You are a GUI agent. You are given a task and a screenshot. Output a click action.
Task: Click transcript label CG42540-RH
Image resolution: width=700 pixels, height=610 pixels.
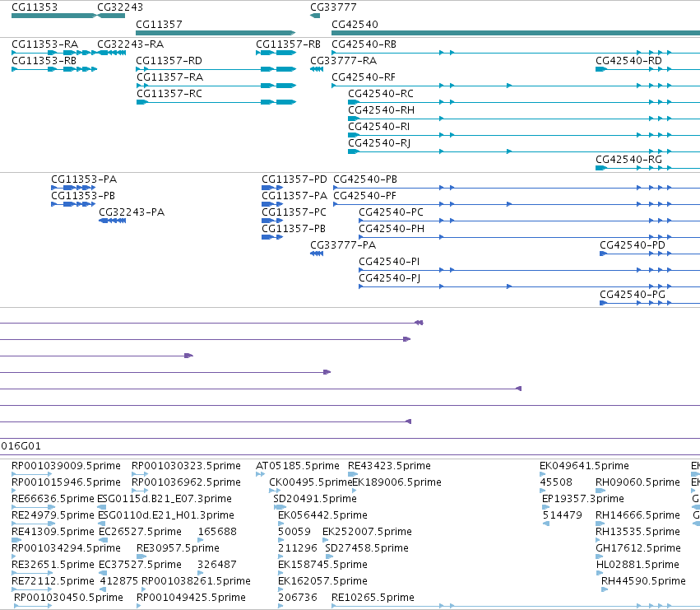coord(381,110)
